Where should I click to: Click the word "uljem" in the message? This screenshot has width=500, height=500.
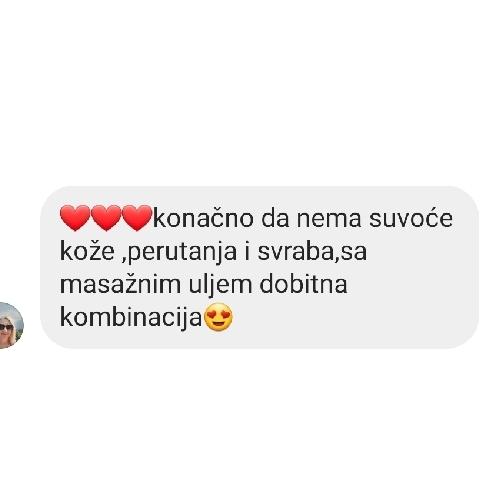[x=220, y=286]
